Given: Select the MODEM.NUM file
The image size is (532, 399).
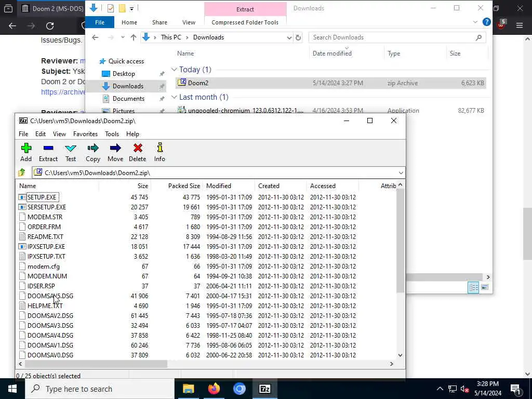Looking at the screenshot, I should [x=47, y=276].
